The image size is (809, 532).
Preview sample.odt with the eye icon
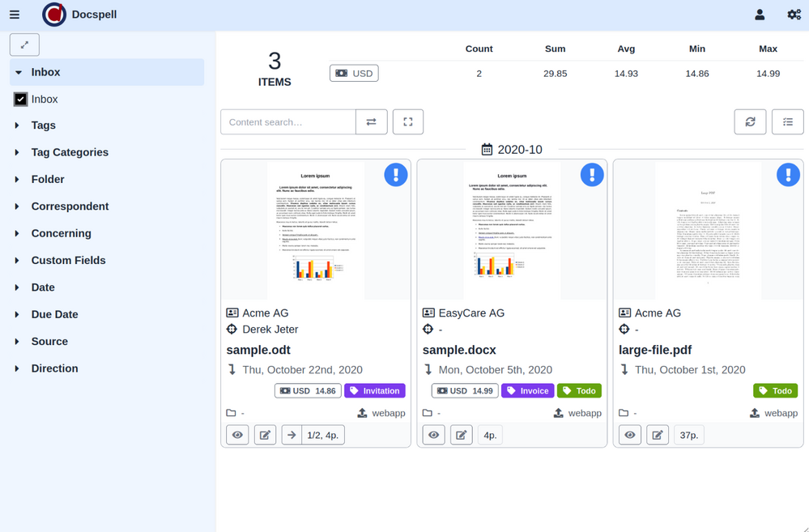237,435
